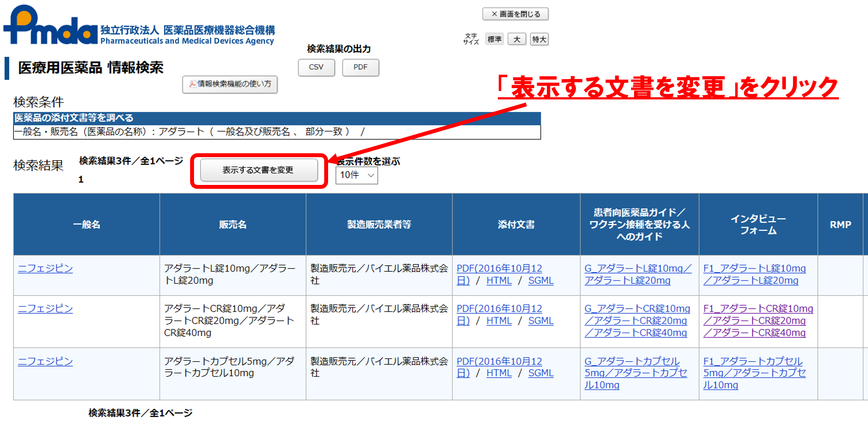Click the 販売名 column header
The width and height of the screenshot is (868, 425).
pos(233,224)
